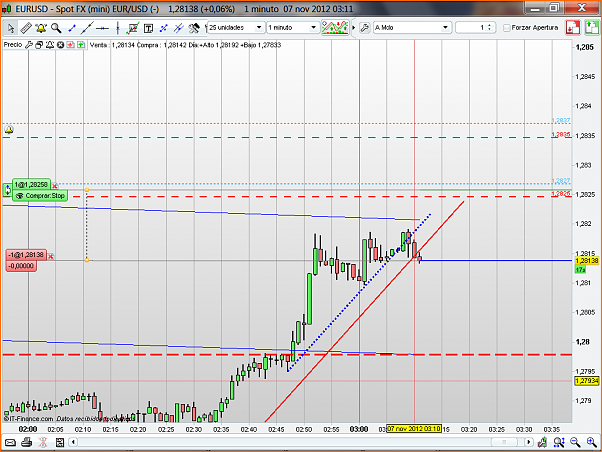
Task: Click the printer icon in bottom bar
Action: coord(26,442)
